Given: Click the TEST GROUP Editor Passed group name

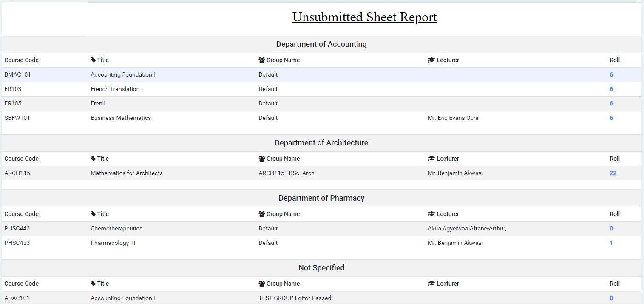Looking at the screenshot, I should 295,298.
